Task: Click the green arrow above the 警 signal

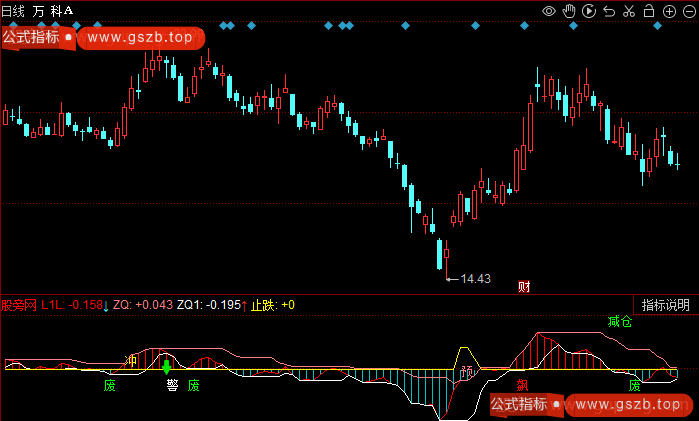Action: click(x=167, y=367)
